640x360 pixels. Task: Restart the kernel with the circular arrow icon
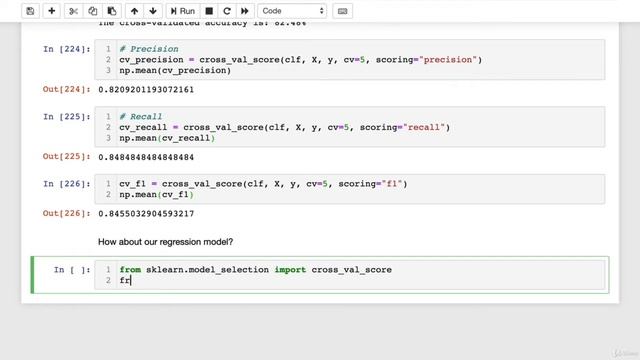point(227,11)
